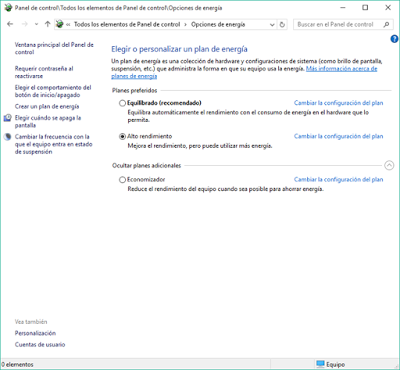Close the Power Options window
The width and height of the screenshot is (400, 370).
pyautogui.click(x=388, y=8)
